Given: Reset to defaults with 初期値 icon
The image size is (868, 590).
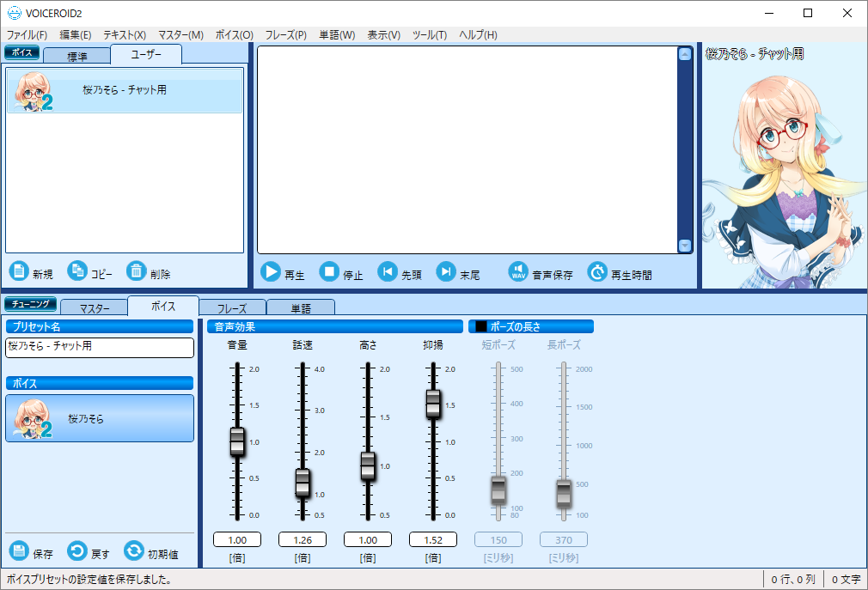Looking at the screenshot, I should [x=134, y=550].
